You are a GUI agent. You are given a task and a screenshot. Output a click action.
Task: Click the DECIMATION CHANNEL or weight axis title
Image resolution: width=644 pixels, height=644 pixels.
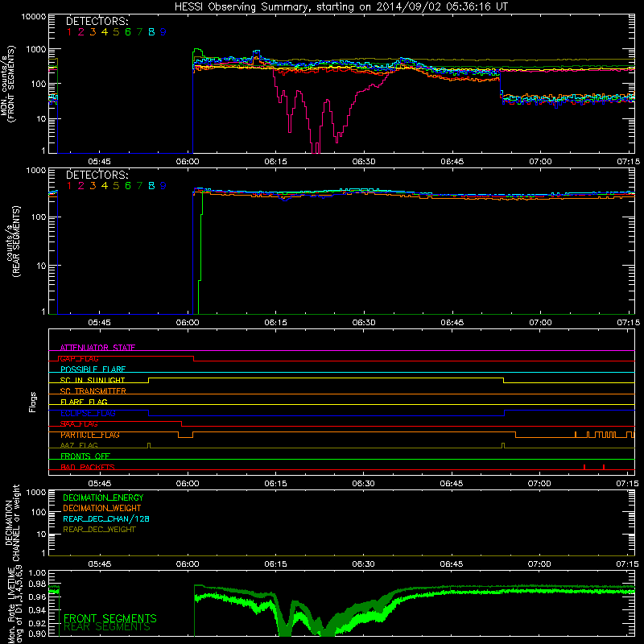(x=12, y=522)
